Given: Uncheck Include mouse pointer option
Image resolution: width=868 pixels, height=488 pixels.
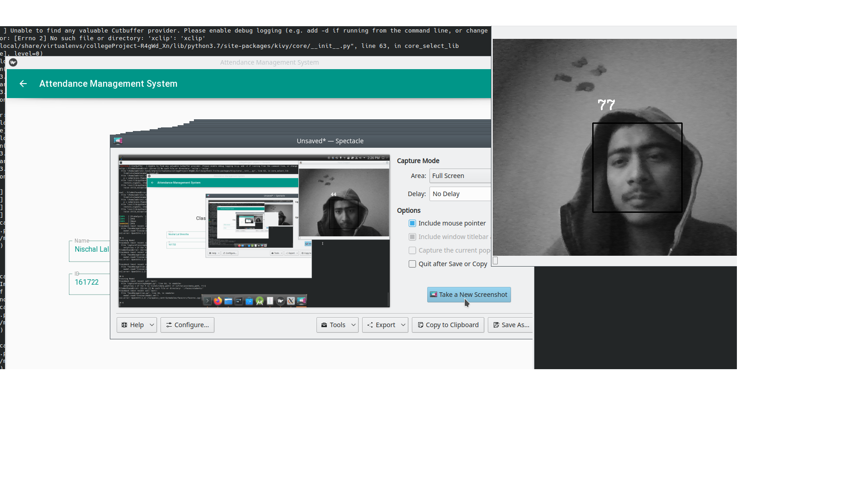Looking at the screenshot, I should pos(412,223).
